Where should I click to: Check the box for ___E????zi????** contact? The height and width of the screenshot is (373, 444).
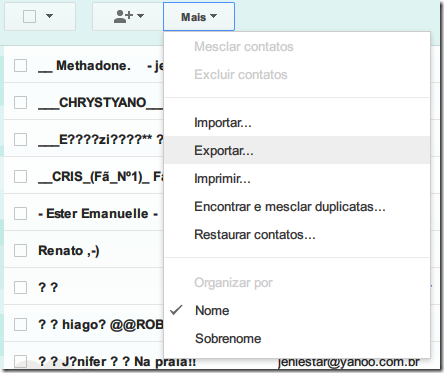click(x=20, y=139)
